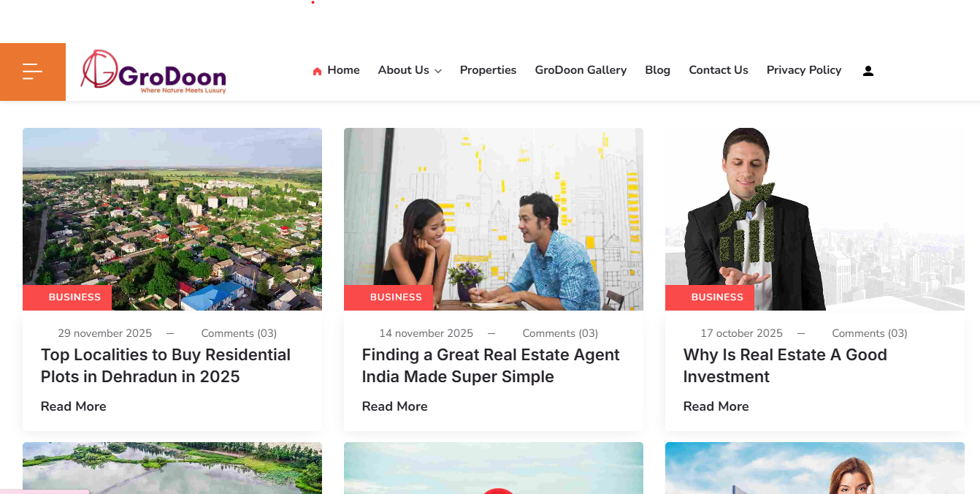Open the Privacy Policy page
Image resolution: width=980 pixels, height=494 pixels.
pyautogui.click(x=804, y=70)
